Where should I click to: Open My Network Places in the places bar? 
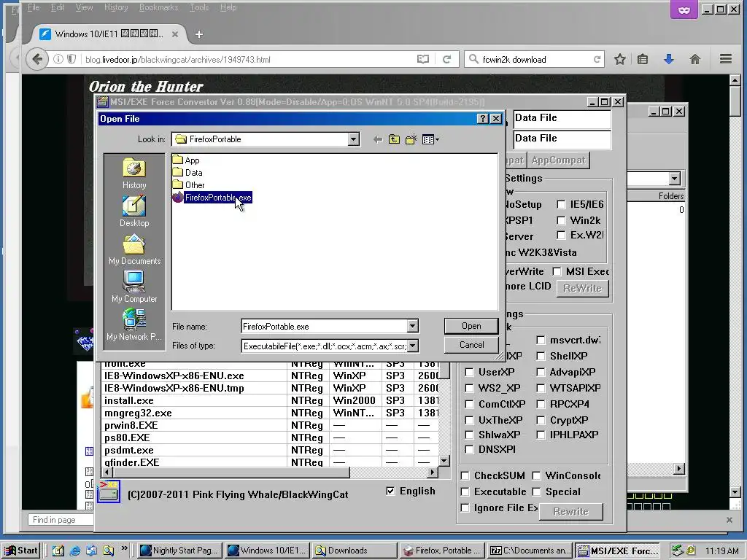[x=134, y=324]
